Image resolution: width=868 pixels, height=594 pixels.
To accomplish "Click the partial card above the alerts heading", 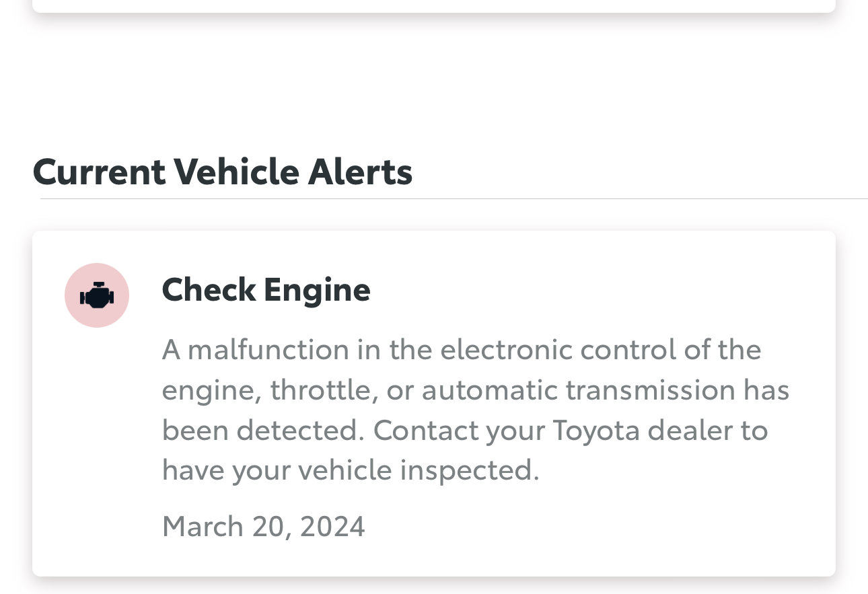I will coord(434,6).
